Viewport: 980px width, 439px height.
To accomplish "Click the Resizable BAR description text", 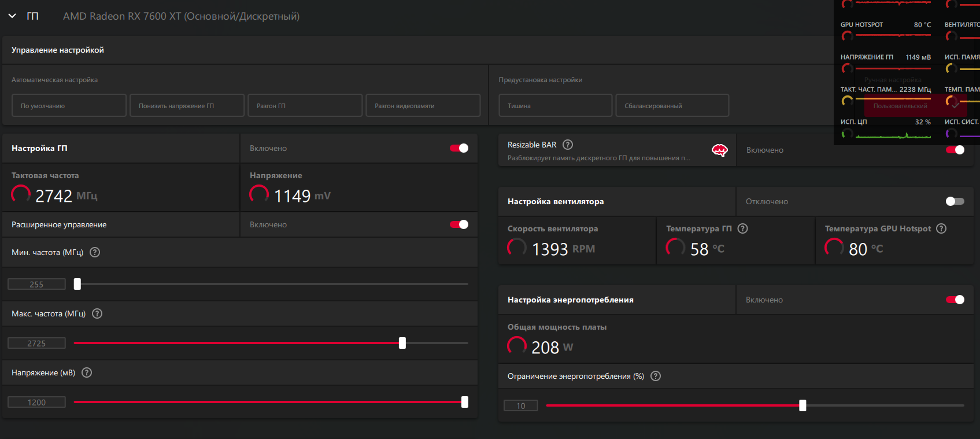I will pyautogui.click(x=598, y=158).
